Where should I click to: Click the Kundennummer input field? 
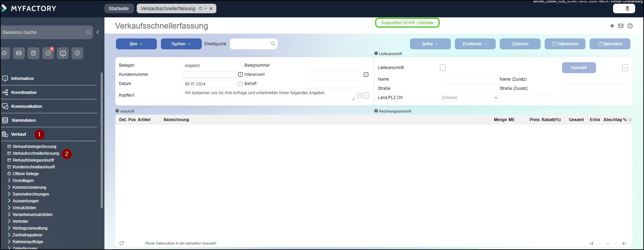point(209,74)
